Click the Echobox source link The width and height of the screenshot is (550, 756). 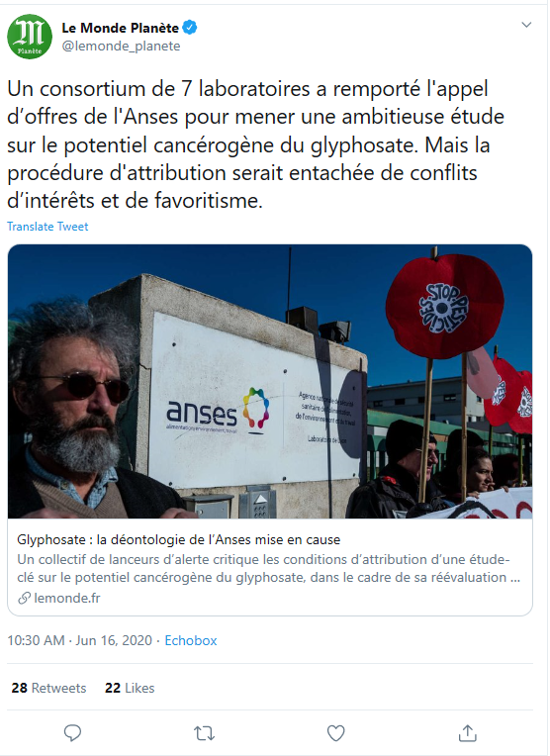(191, 641)
